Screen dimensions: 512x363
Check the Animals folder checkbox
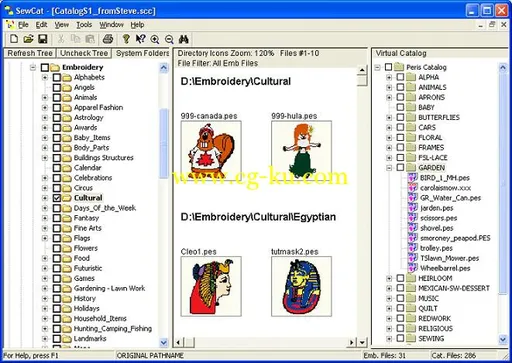coord(57,97)
